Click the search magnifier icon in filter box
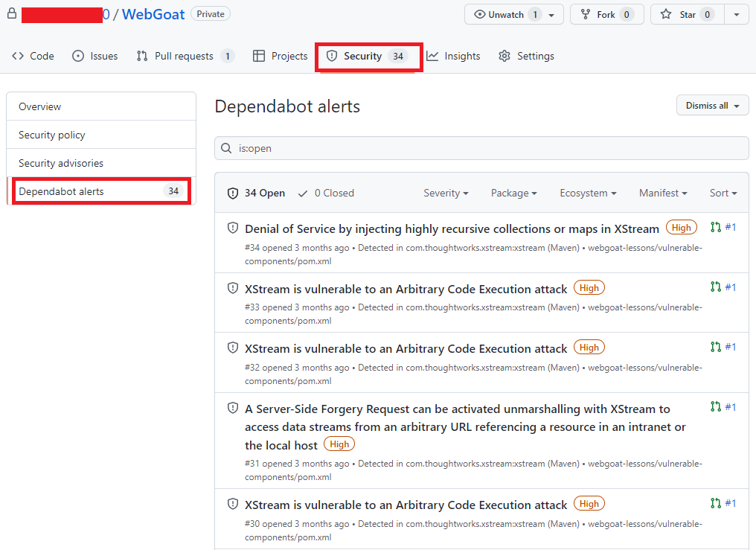 point(227,148)
